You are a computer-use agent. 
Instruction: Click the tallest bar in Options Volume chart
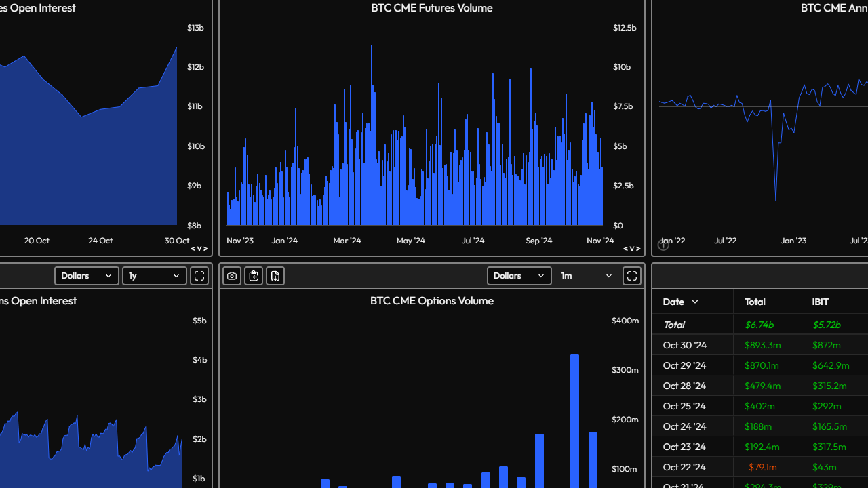[x=574, y=421]
